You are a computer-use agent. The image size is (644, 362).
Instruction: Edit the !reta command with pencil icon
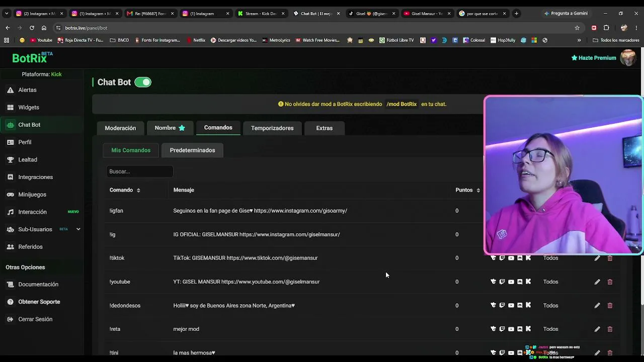pyautogui.click(x=597, y=329)
